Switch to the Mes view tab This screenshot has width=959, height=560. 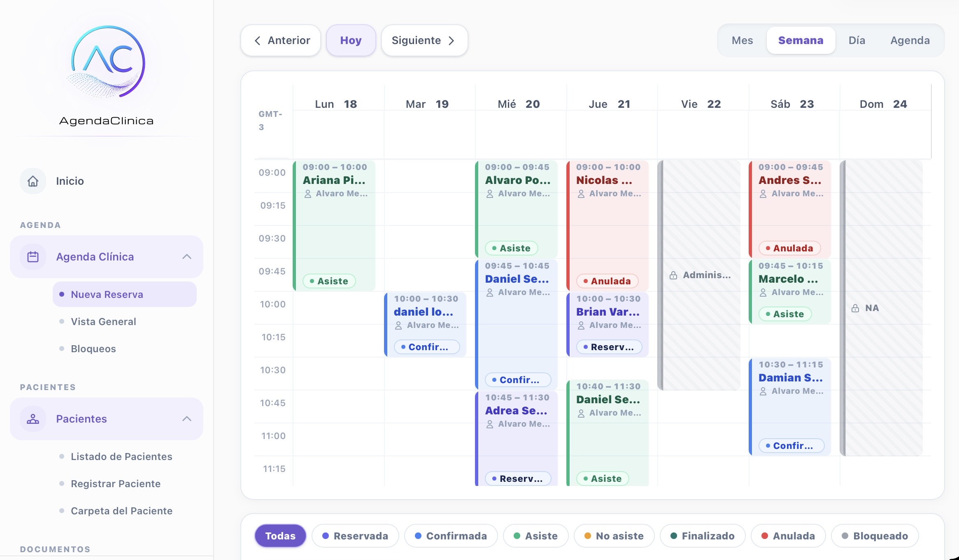tap(742, 40)
